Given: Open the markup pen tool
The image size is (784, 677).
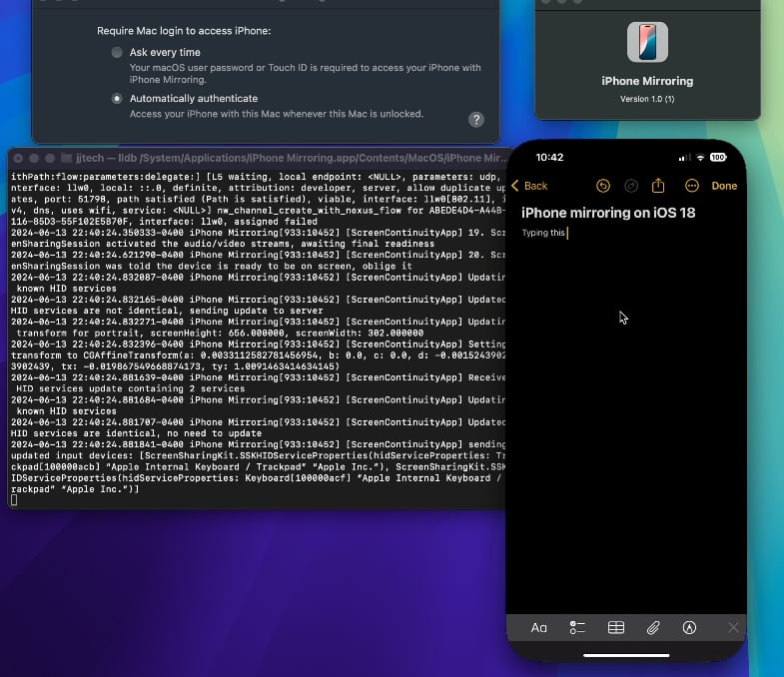Looking at the screenshot, I should tap(689, 628).
